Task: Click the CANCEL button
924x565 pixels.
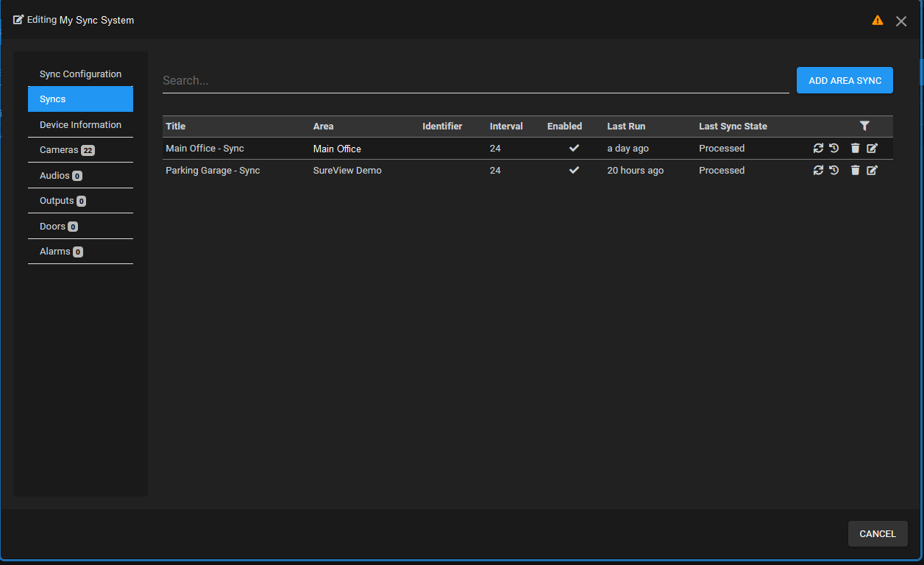Action: 878,534
